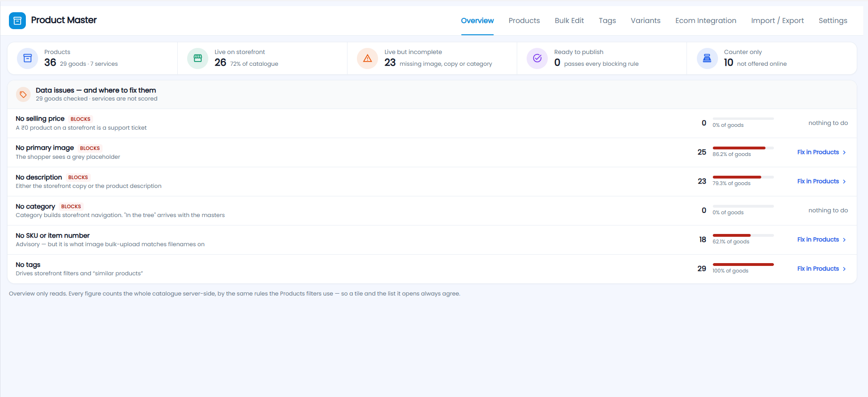Click the Data issues section heading
Viewport: 868px width, 397px height.
point(96,90)
